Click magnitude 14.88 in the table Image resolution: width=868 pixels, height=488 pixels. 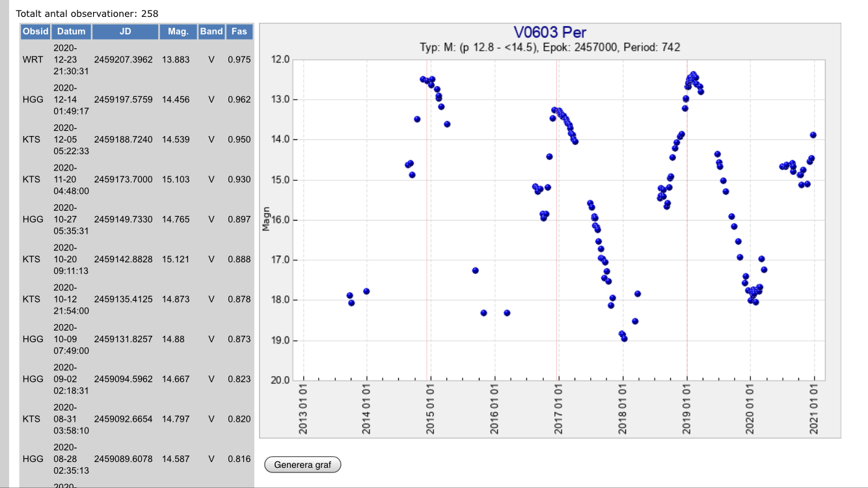(174, 339)
